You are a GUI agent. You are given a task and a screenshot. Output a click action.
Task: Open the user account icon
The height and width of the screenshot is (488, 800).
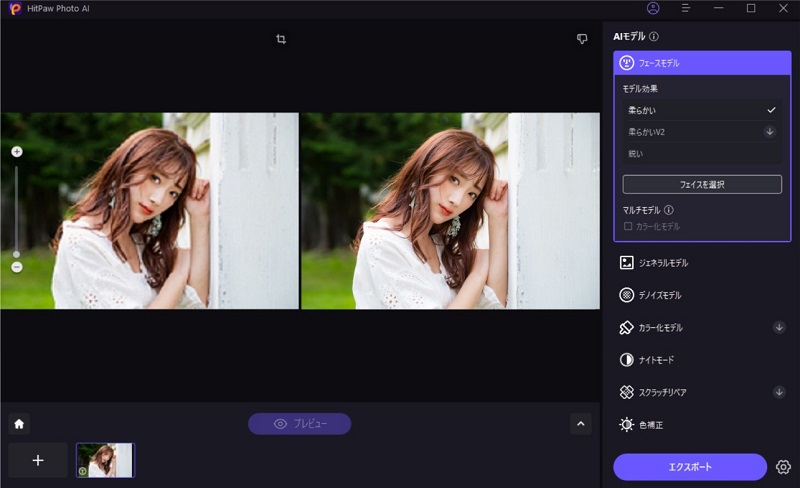pos(653,8)
